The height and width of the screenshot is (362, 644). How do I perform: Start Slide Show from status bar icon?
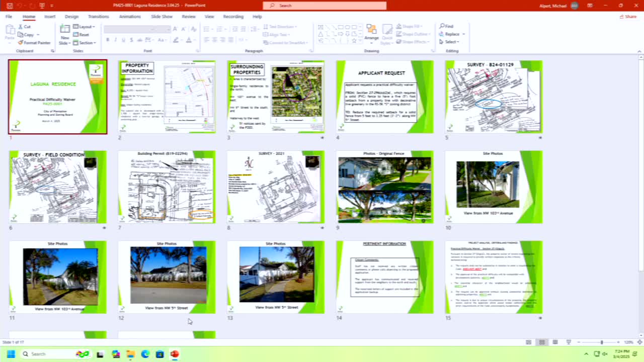click(x=568, y=342)
